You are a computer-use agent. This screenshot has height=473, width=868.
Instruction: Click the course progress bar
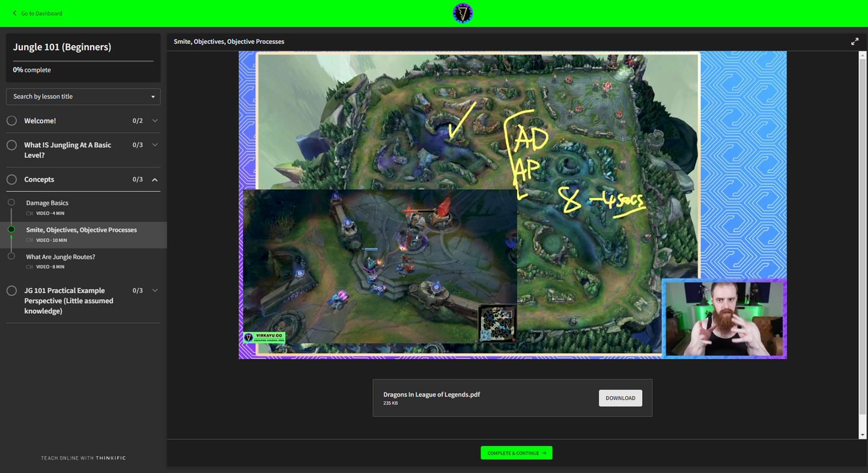click(83, 61)
